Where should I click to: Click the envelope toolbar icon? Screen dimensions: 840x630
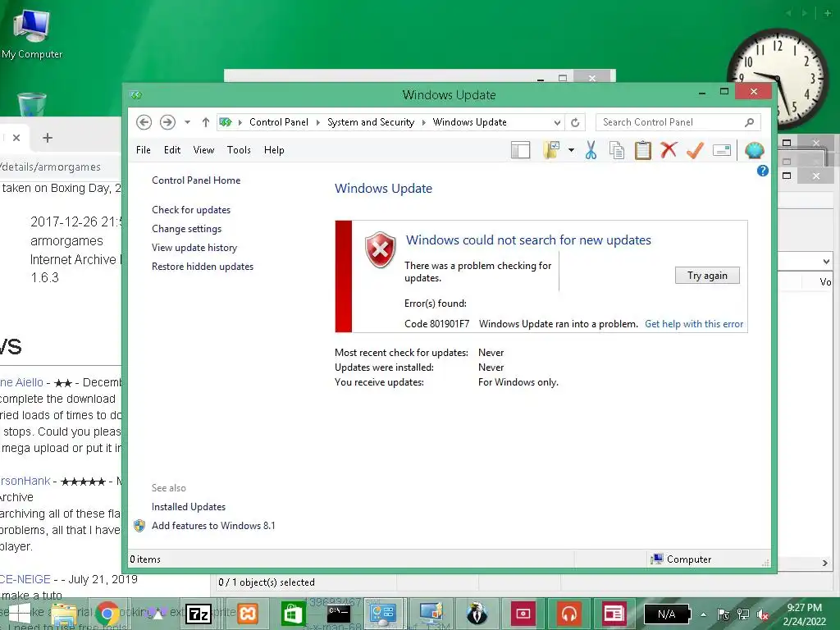click(x=722, y=151)
